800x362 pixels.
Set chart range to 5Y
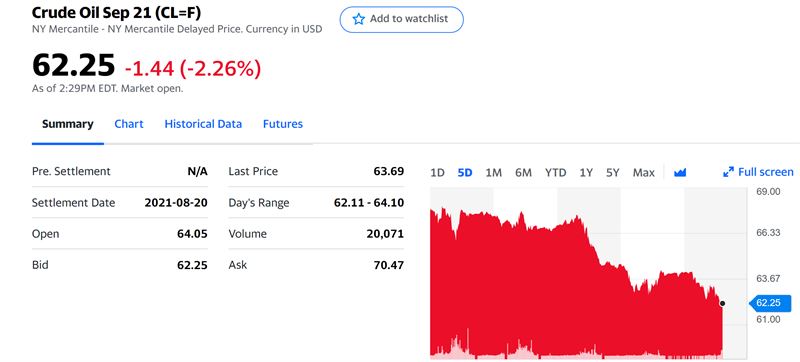[612, 173]
